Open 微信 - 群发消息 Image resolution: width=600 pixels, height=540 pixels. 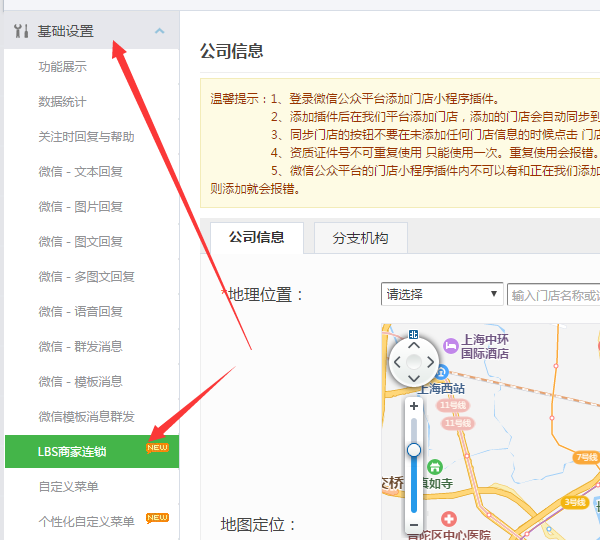[x=80, y=346]
